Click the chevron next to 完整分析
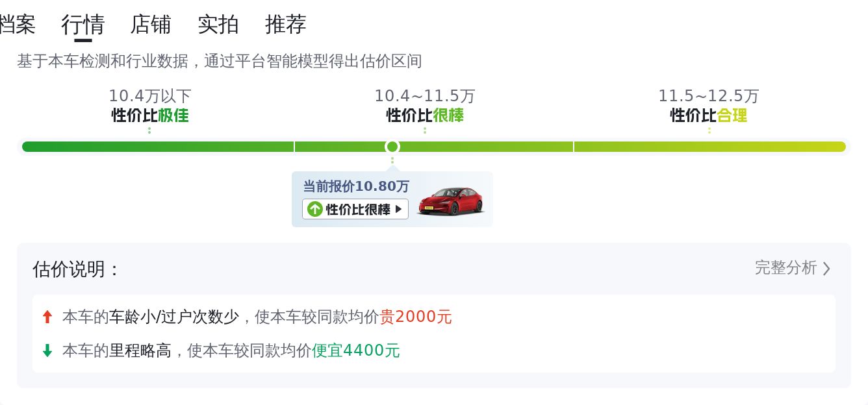Screen dimensions: 868x405 [826, 269]
